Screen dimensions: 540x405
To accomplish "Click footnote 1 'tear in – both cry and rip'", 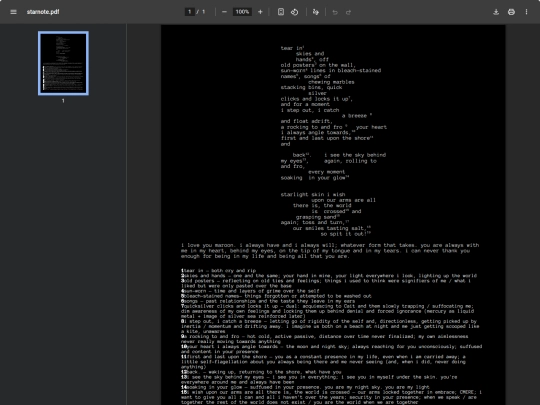I will pyautogui.click(x=218, y=271).
